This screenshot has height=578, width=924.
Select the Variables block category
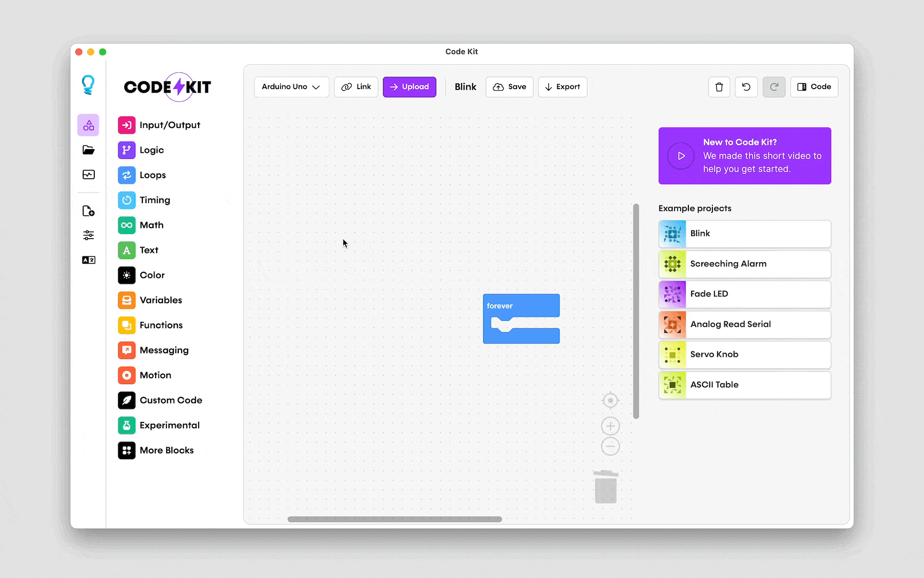(161, 300)
